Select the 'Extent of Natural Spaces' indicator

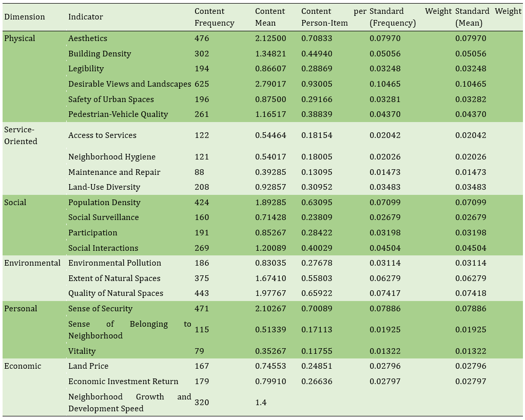114,278
